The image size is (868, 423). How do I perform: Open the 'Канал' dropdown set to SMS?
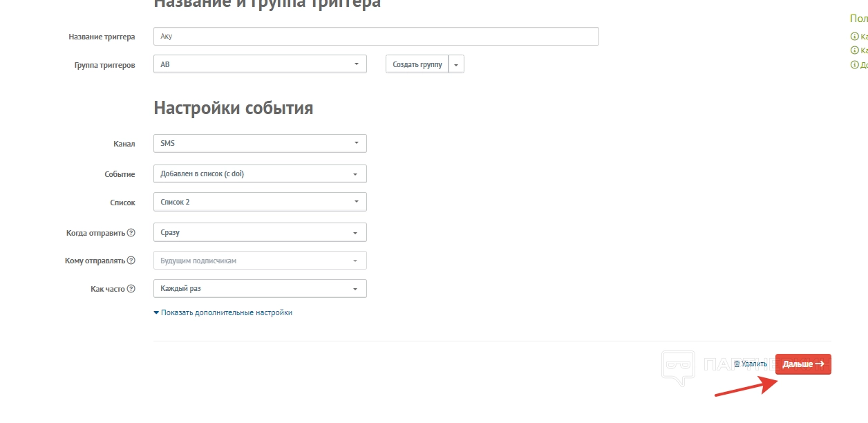coord(260,143)
